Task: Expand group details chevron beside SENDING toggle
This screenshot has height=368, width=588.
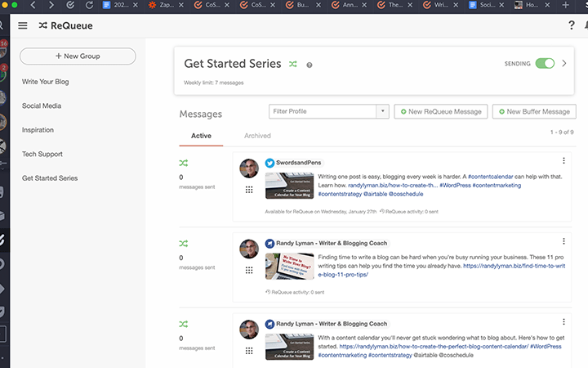Action: (564, 64)
